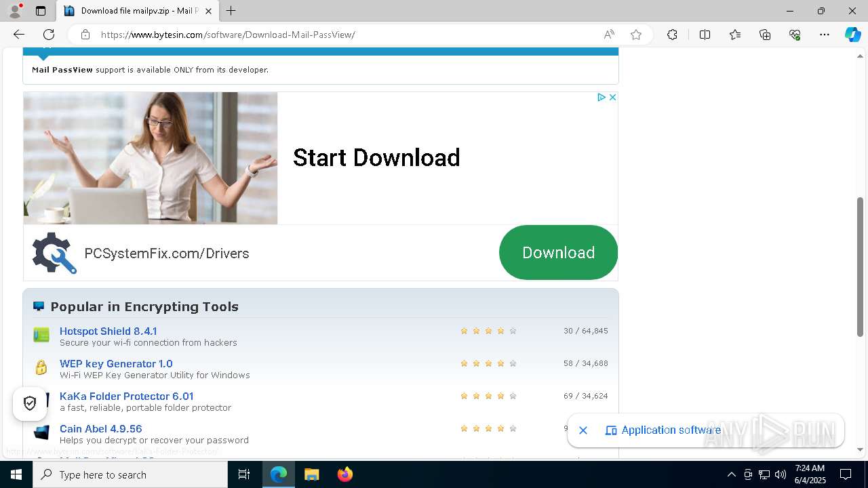Click the PCSystemFix.com/Drivers link
The image size is (868, 488).
(x=167, y=253)
